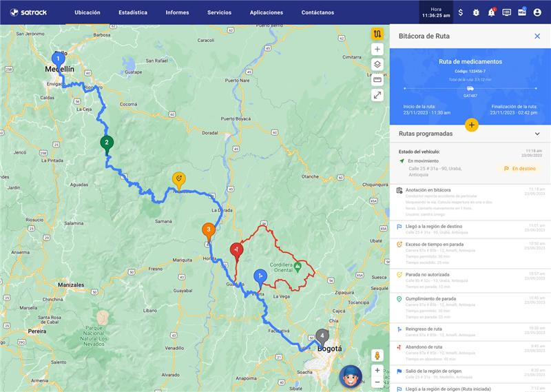Click the news icon in header
The image size is (551, 392).
click(x=522, y=12)
